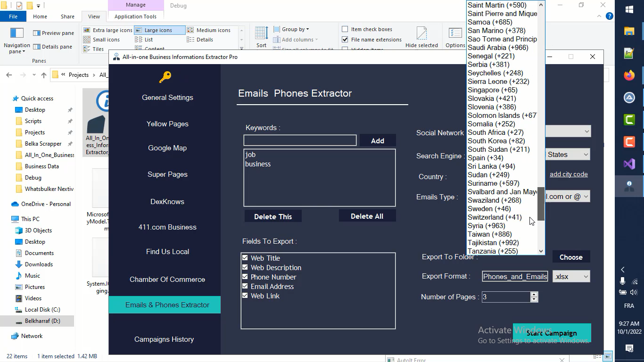Image resolution: width=644 pixels, height=362 pixels.
Task: Go to General Settings
Action: (x=167, y=98)
